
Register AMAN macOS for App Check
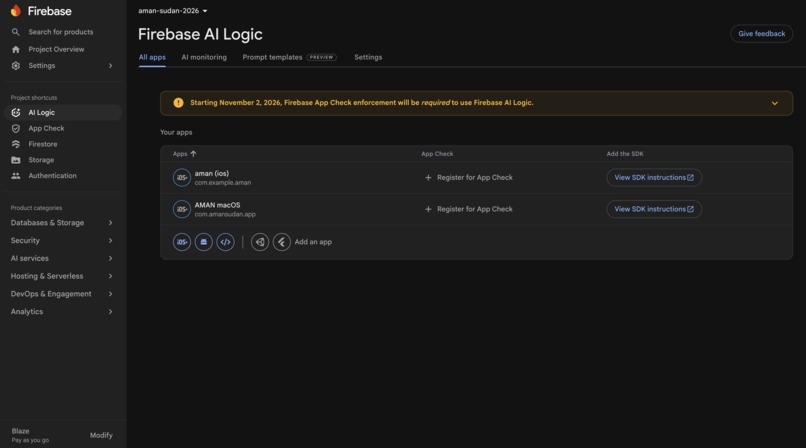point(469,209)
